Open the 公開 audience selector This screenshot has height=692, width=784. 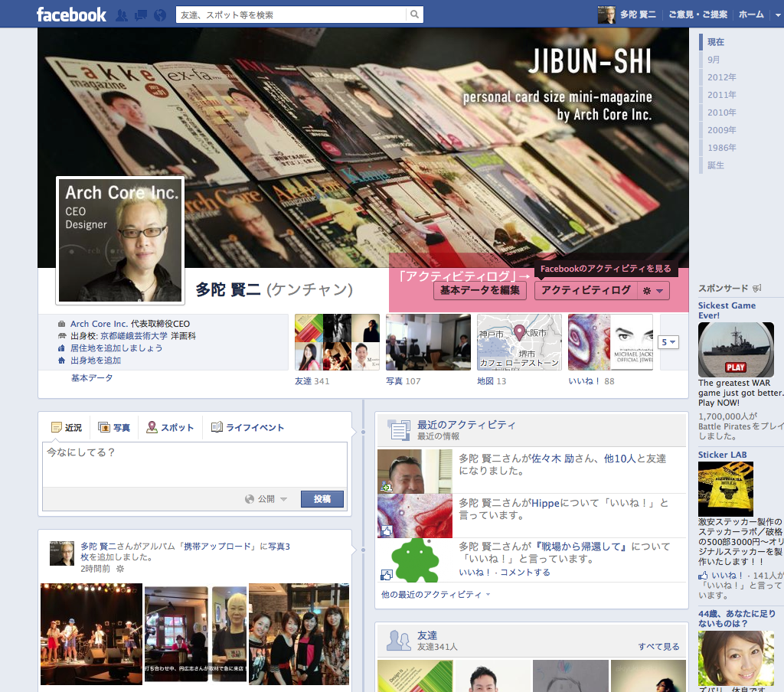266,498
